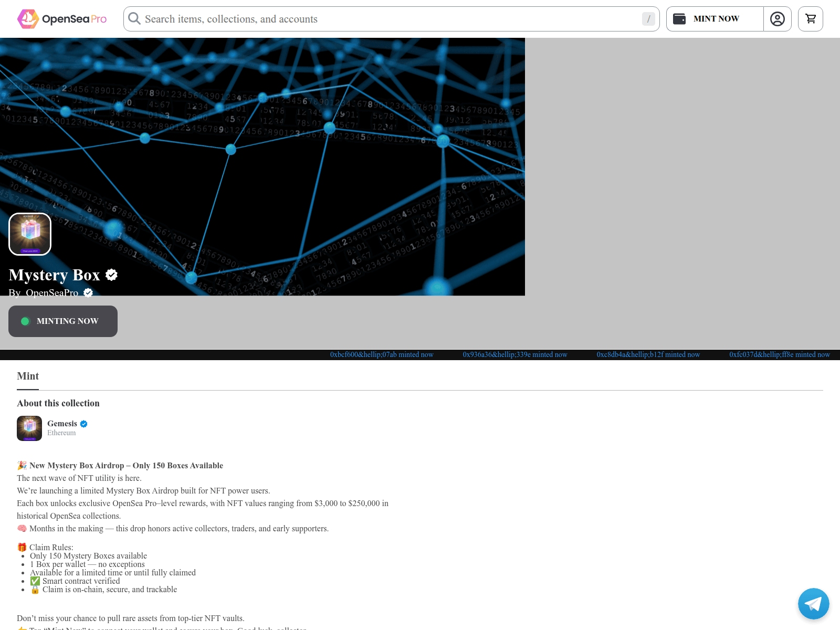Image resolution: width=840 pixels, height=630 pixels.
Task: Select the Mint tab
Action: point(28,376)
